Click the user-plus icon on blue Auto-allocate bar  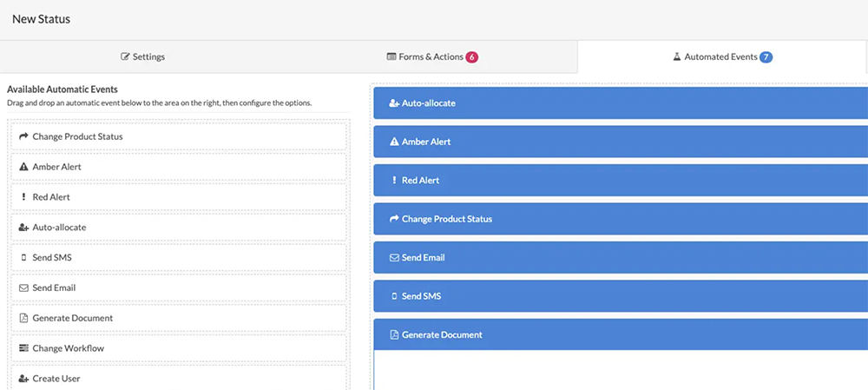click(394, 103)
